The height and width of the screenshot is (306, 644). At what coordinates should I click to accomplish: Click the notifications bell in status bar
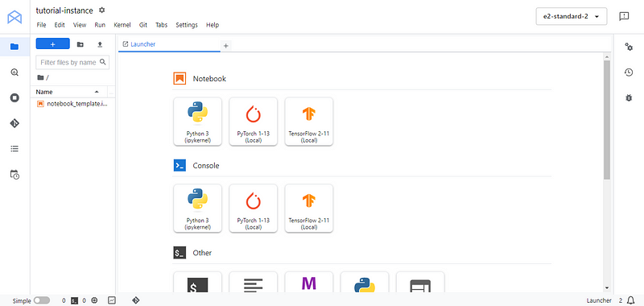[631, 300]
